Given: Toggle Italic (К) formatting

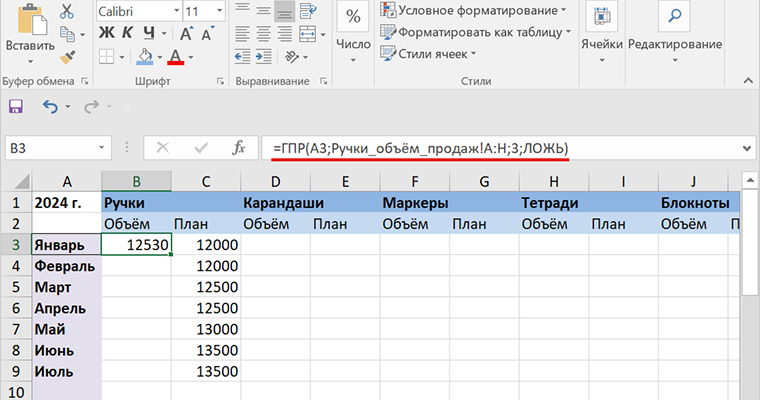Looking at the screenshot, I should (127, 33).
